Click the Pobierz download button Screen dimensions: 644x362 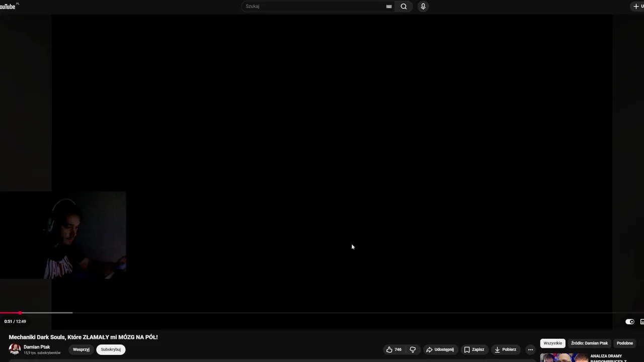point(505,349)
